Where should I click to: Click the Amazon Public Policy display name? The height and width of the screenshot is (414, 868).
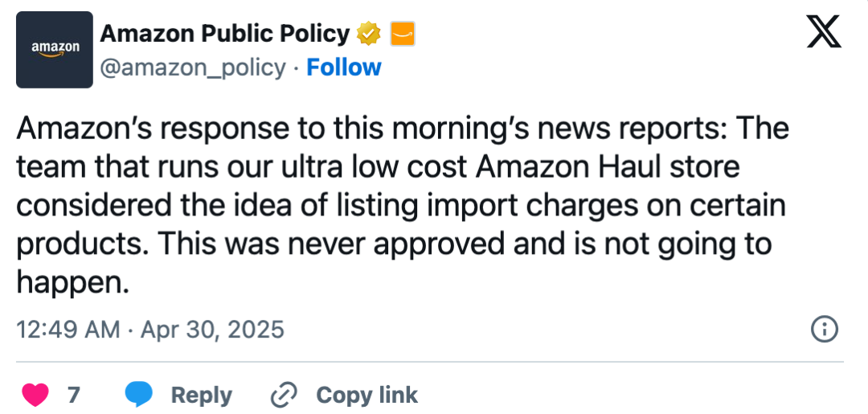(224, 35)
